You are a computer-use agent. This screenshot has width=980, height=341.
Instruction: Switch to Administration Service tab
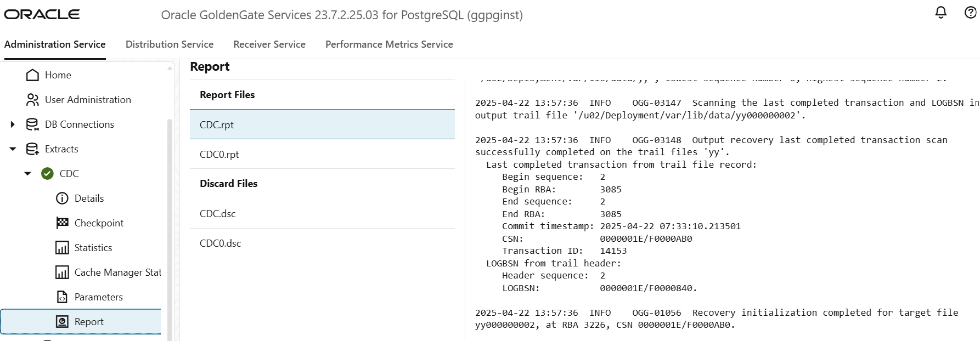[55, 44]
